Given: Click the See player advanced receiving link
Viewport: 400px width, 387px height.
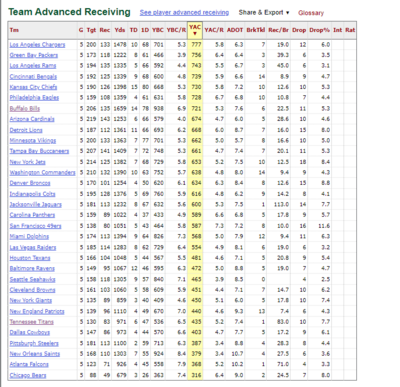Looking at the screenshot, I should 184,13.
